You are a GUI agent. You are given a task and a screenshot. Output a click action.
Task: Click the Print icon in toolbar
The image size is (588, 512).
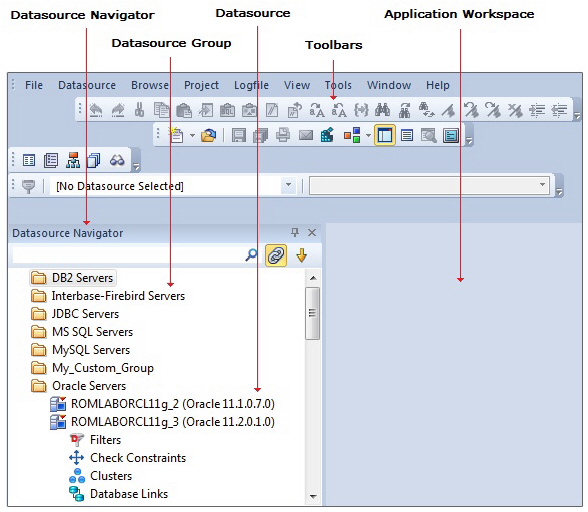coord(283,135)
